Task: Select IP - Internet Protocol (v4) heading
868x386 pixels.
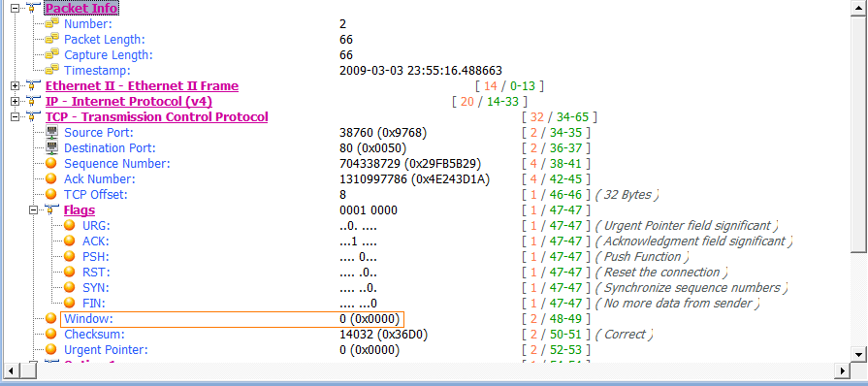Action: pos(128,101)
